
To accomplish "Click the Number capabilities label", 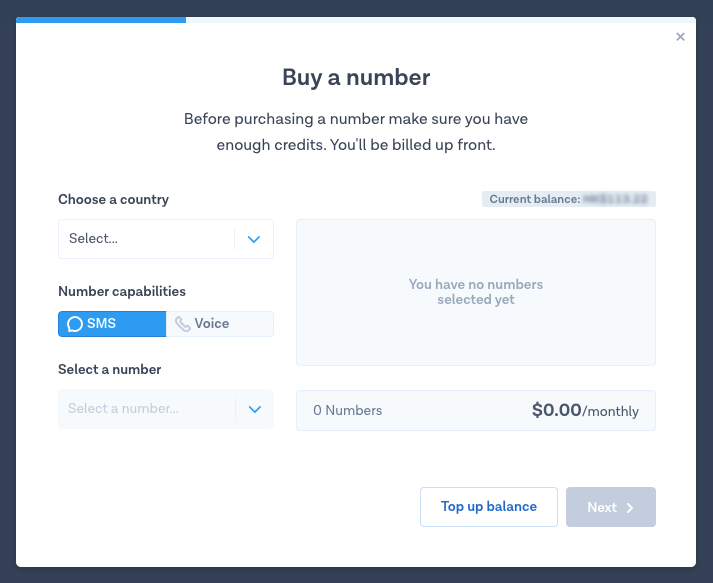I will point(122,291).
